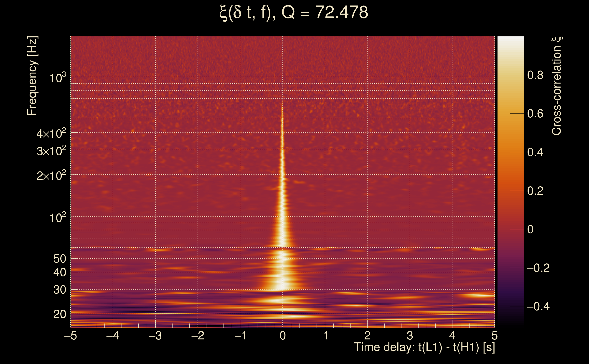Click the Frequency [Hz] y-axis label
Viewport: 589px width, 364px height.
point(32,76)
